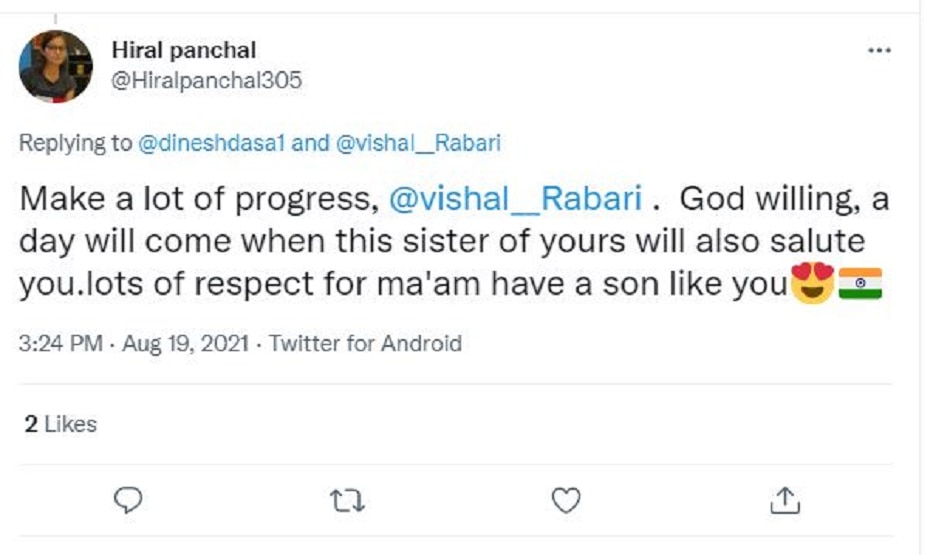Open the share menu via the share icon

[x=786, y=499]
